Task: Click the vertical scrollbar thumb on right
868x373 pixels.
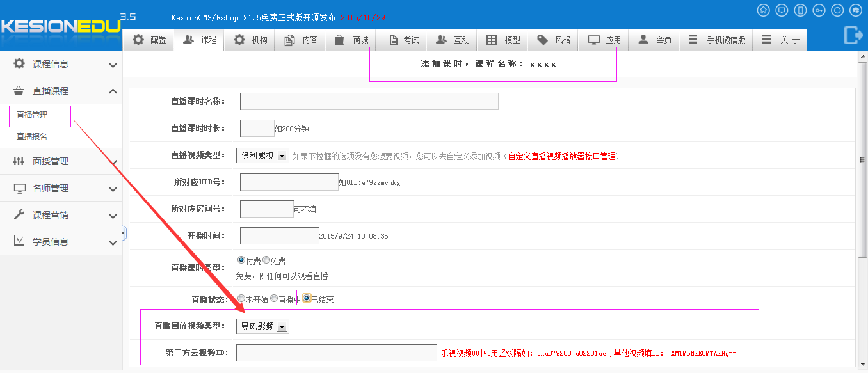Action: tap(862, 160)
